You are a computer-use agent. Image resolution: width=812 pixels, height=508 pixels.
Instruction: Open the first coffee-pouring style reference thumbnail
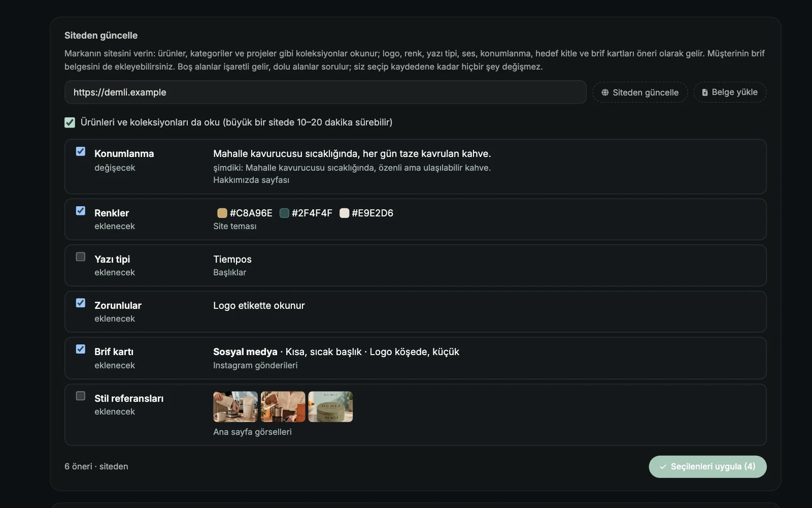(235, 407)
